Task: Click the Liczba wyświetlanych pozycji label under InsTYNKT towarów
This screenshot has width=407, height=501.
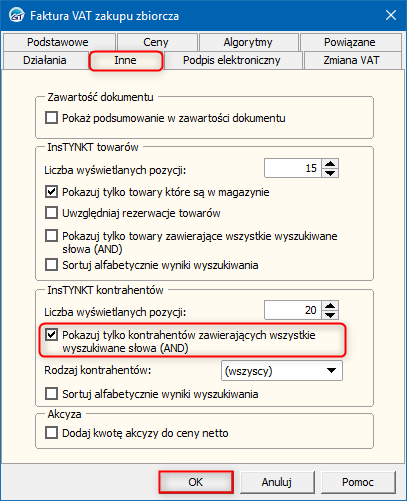Action: tap(115, 170)
